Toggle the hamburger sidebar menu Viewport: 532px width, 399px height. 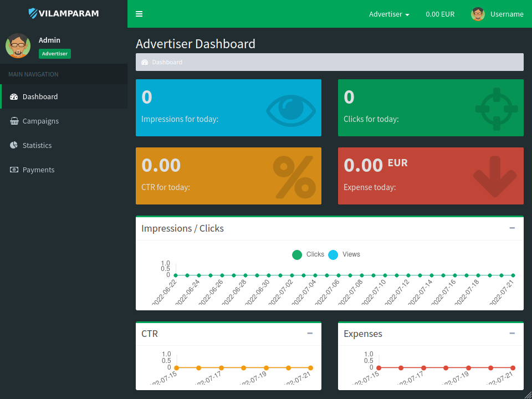coord(139,14)
